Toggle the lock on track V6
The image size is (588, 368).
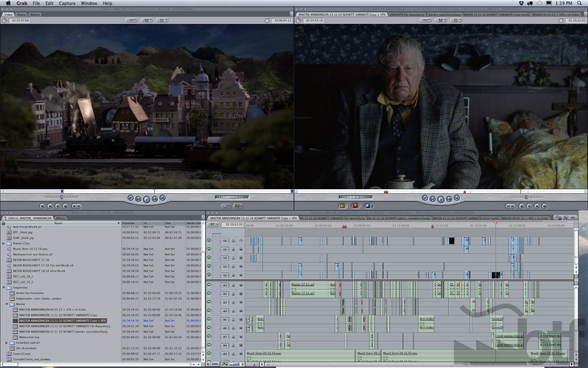(233, 241)
